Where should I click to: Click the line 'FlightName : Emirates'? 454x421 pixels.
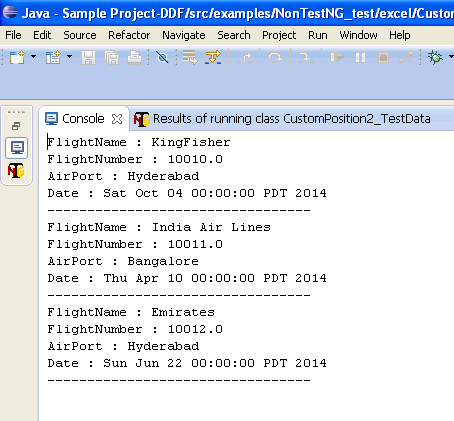click(131, 312)
